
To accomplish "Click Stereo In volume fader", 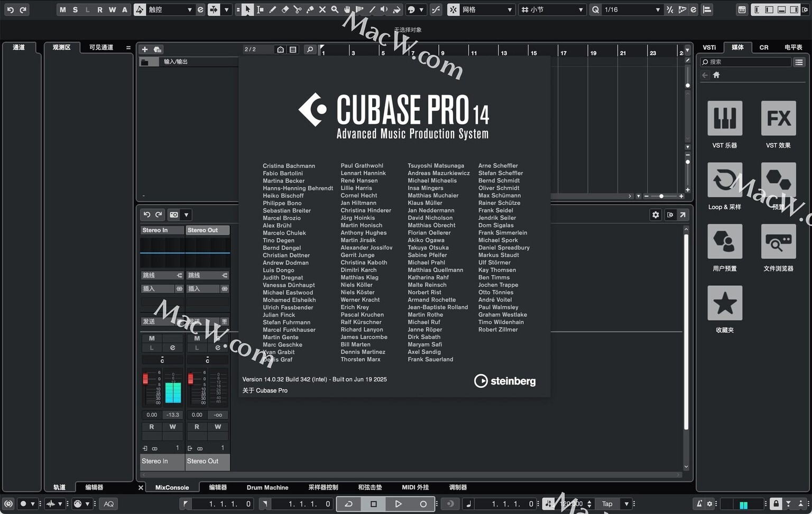I will [145, 379].
